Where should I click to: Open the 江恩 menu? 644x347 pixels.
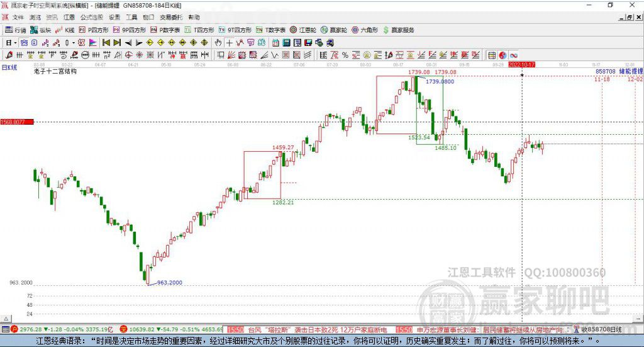[x=69, y=17]
